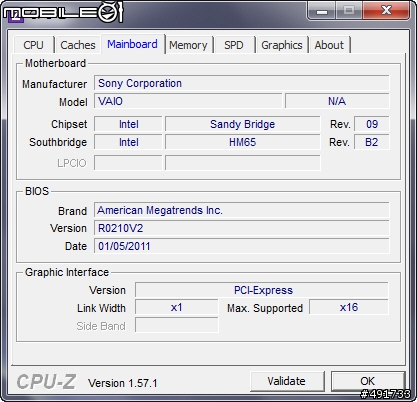Click the wide empty LPCIO model field
Screen dimensions: 417x402
click(243, 163)
